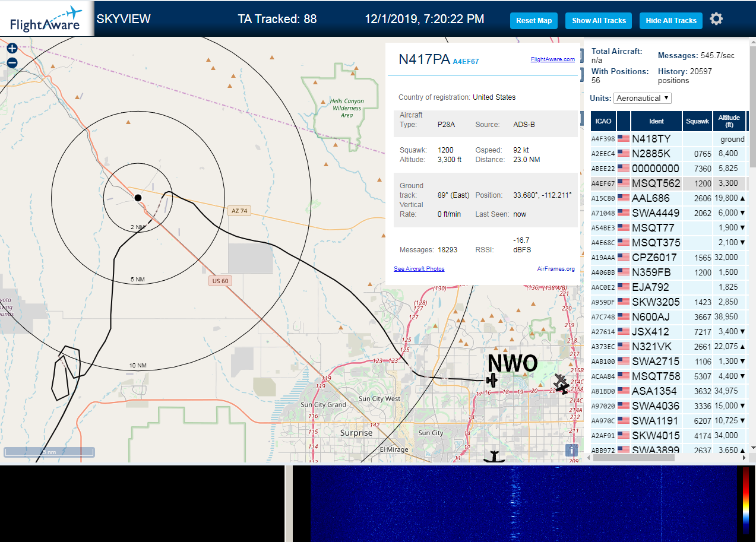This screenshot has width=756, height=542.
Task: Click squawk value 7360 in the table
Action: coord(703,169)
